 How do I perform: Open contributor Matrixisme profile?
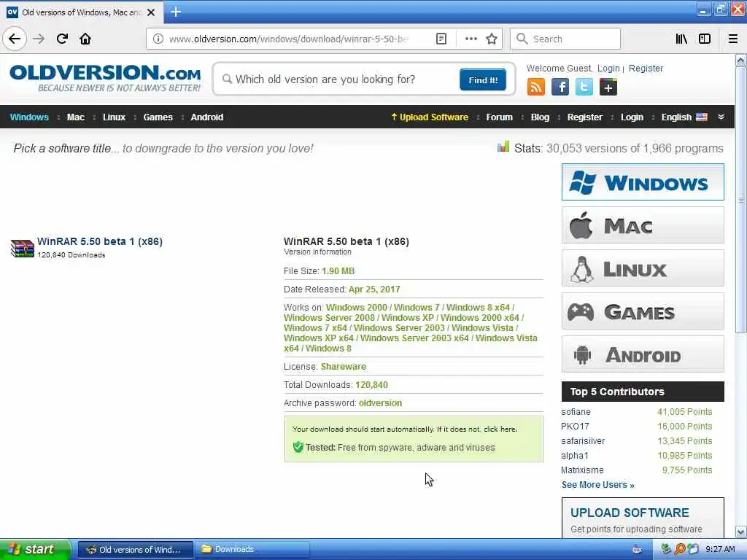582,470
